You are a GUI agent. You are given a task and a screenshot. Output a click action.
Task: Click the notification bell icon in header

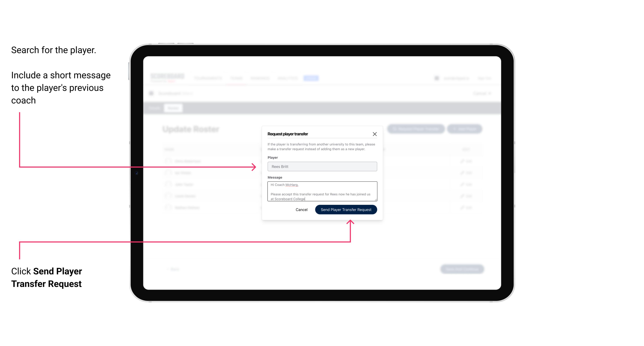[436, 78]
